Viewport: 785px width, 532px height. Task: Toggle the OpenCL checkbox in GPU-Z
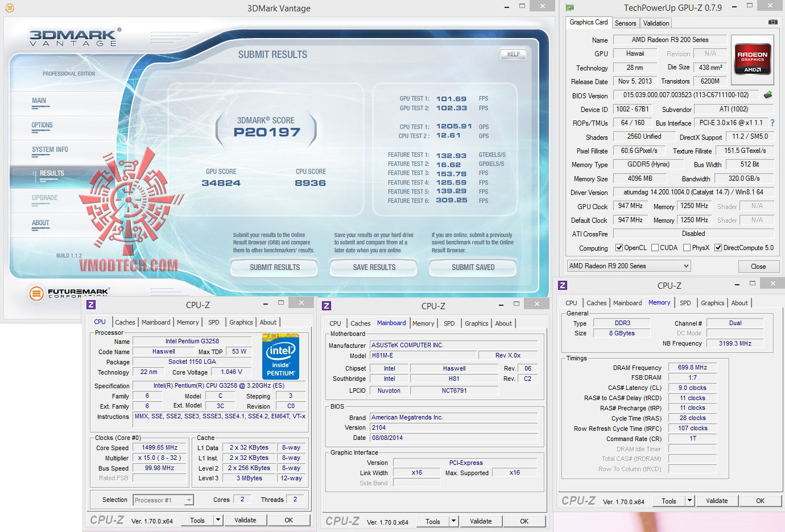[619, 248]
